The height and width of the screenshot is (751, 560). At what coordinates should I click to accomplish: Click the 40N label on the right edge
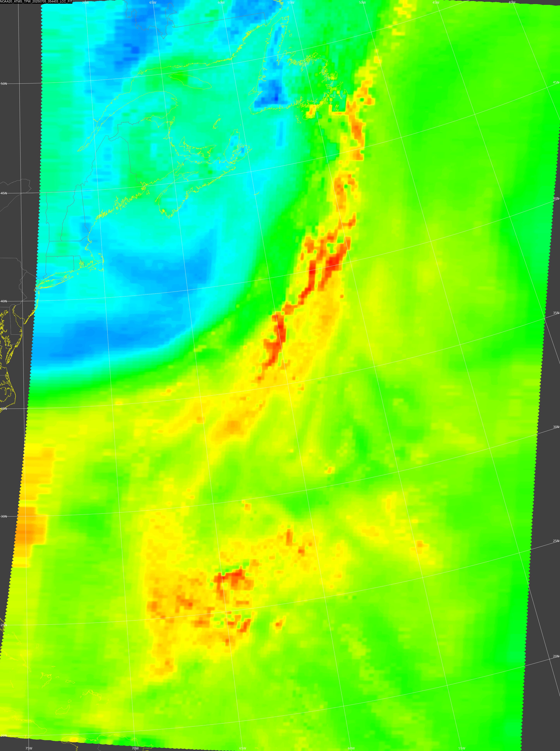point(556,199)
